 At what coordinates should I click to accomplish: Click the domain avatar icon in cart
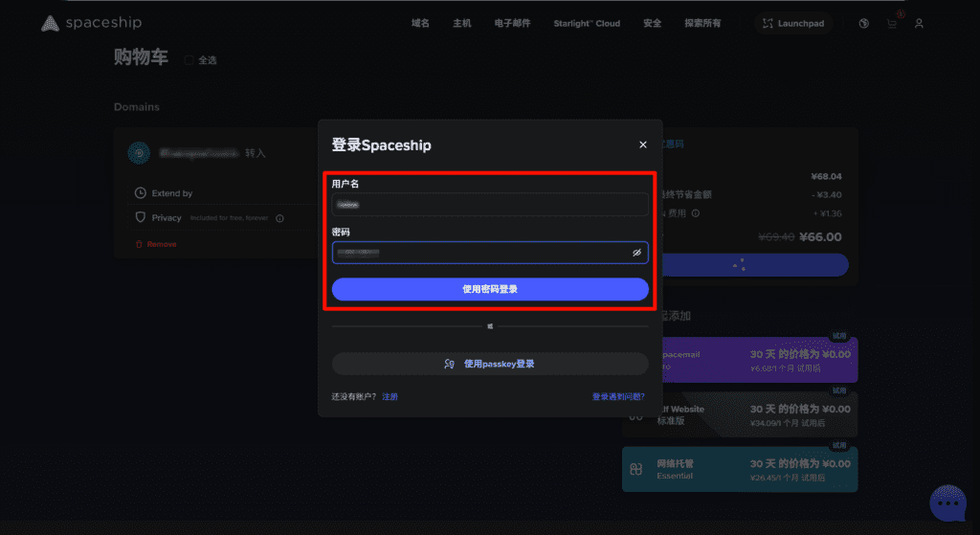point(139,152)
